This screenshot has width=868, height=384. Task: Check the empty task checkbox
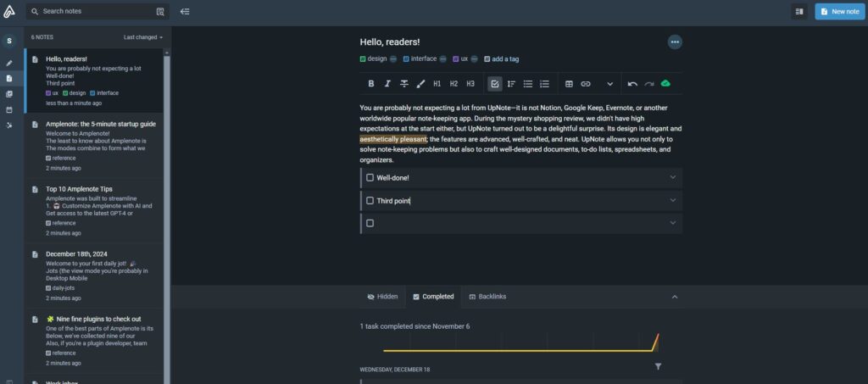coord(370,223)
